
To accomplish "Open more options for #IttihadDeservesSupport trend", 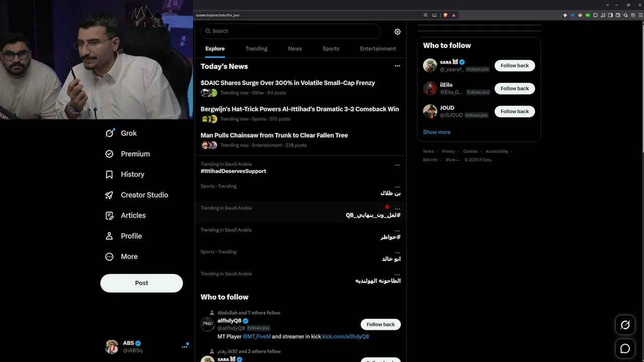I will pyautogui.click(x=397, y=165).
